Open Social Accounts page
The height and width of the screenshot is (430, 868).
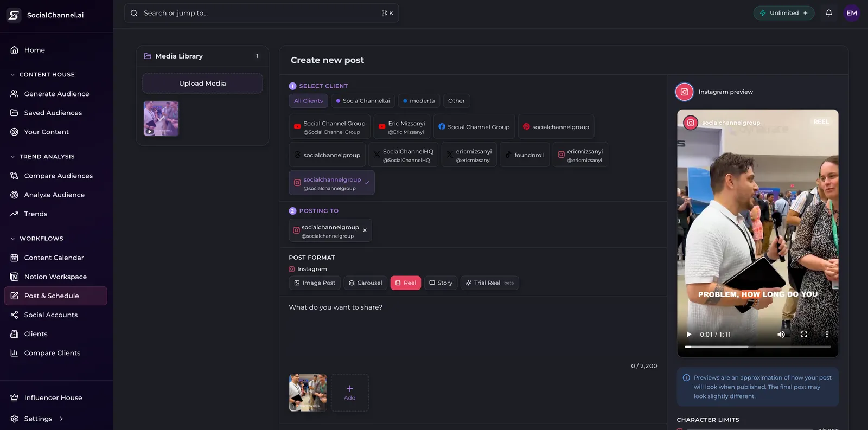tap(56, 315)
